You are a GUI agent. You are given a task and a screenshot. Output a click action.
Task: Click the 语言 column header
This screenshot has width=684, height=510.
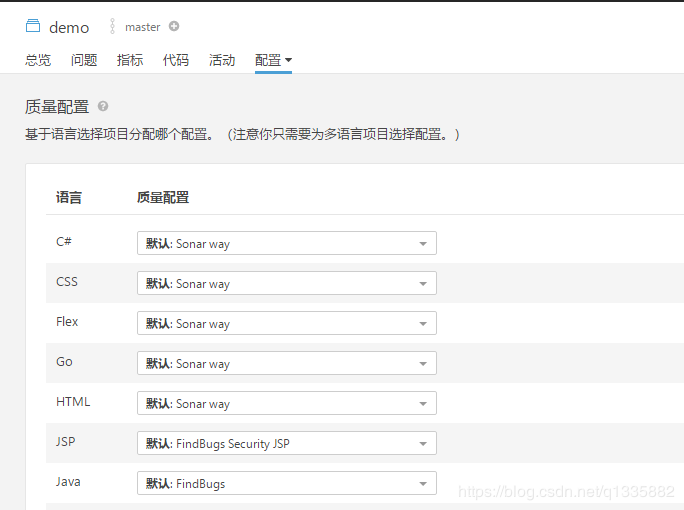point(69,197)
